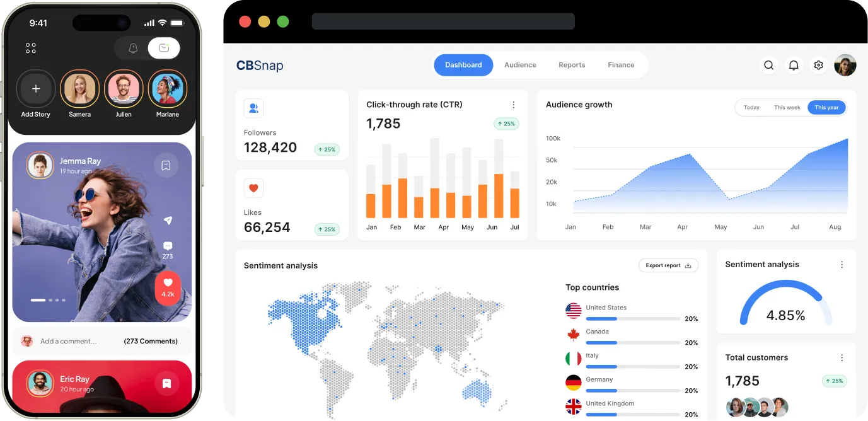Open the settings gear in dashboard header

818,65
